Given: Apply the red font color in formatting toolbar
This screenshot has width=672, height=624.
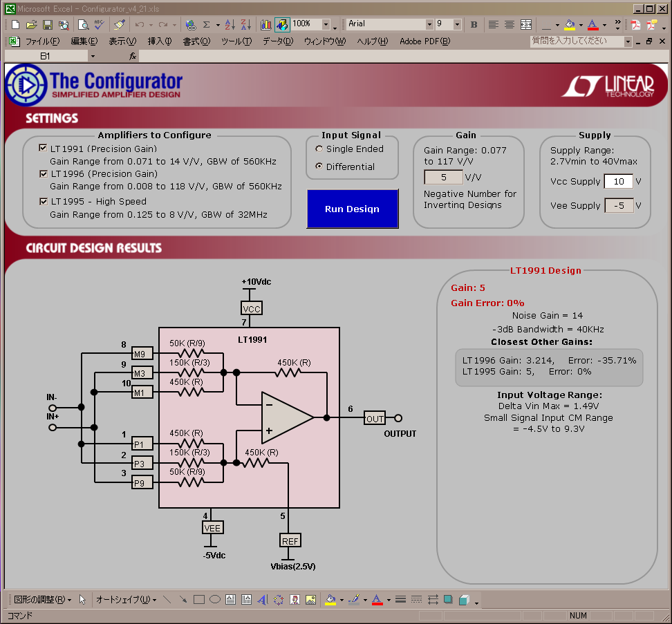Looking at the screenshot, I should coord(593,25).
